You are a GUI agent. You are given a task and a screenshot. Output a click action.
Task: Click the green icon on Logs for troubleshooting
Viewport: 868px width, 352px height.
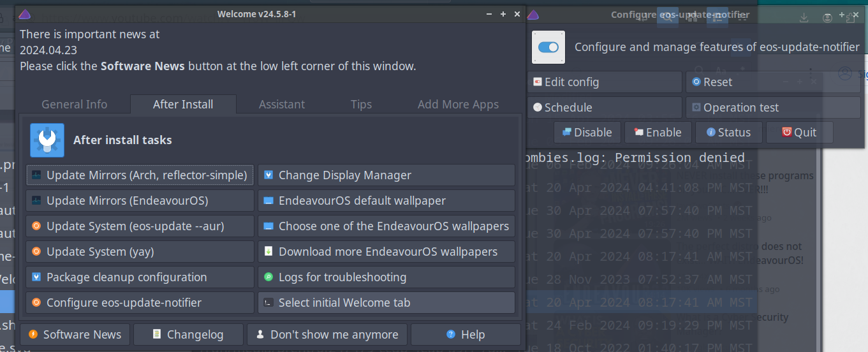point(268,277)
